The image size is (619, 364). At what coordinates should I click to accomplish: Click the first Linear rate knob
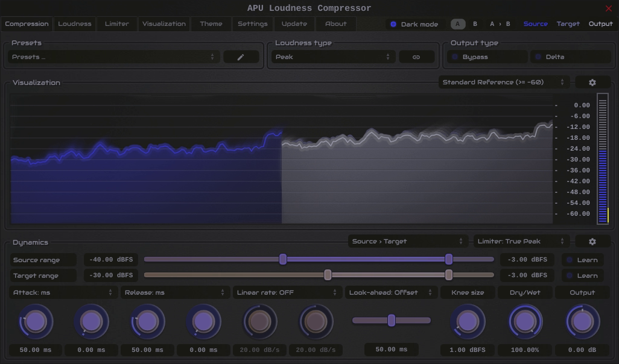click(x=260, y=322)
